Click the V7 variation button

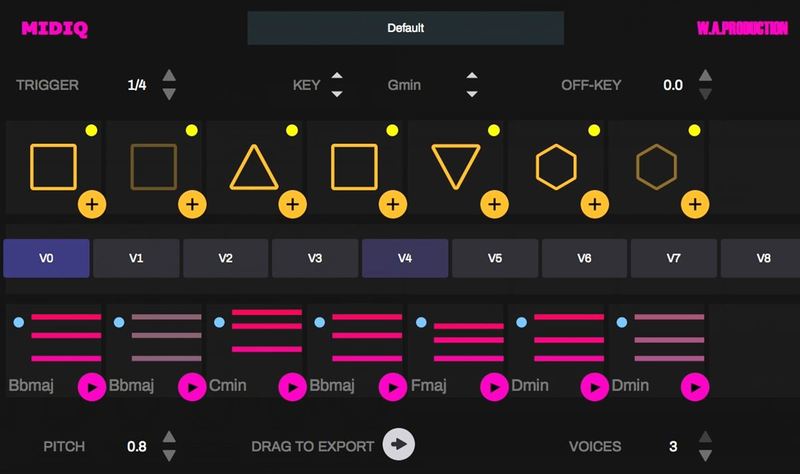(674, 258)
